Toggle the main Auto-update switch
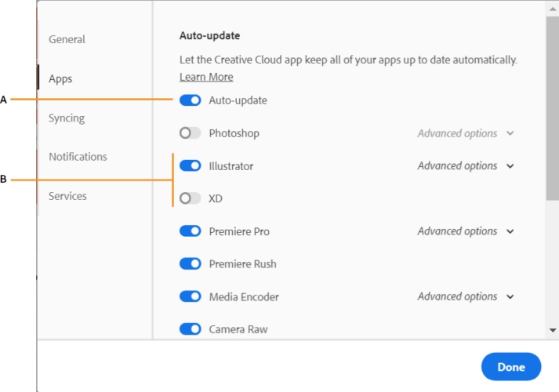This screenshot has height=392, width=559. click(191, 100)
